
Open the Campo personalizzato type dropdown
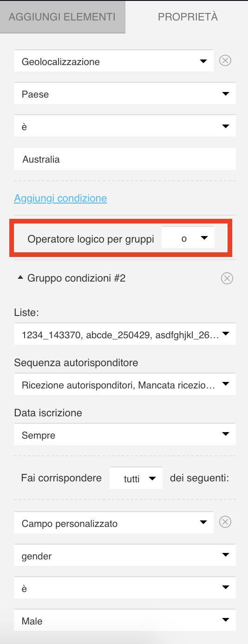114,523
